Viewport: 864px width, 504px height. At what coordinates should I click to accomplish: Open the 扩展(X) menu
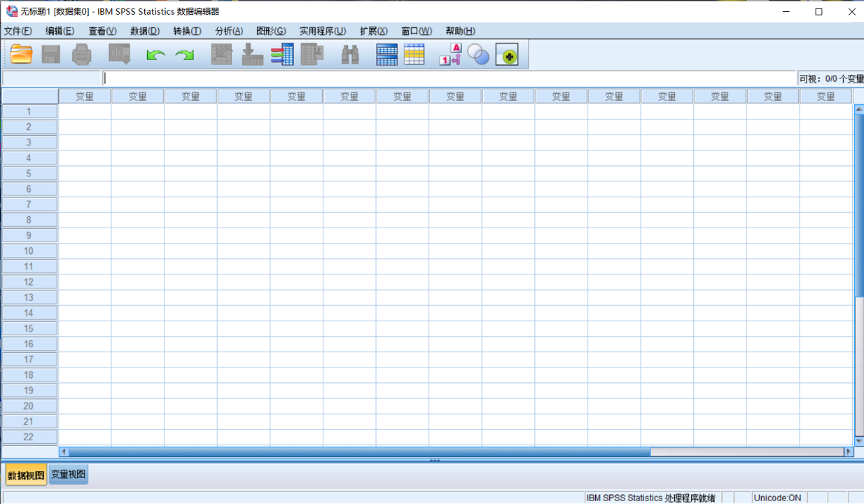[x=373, y=31]
